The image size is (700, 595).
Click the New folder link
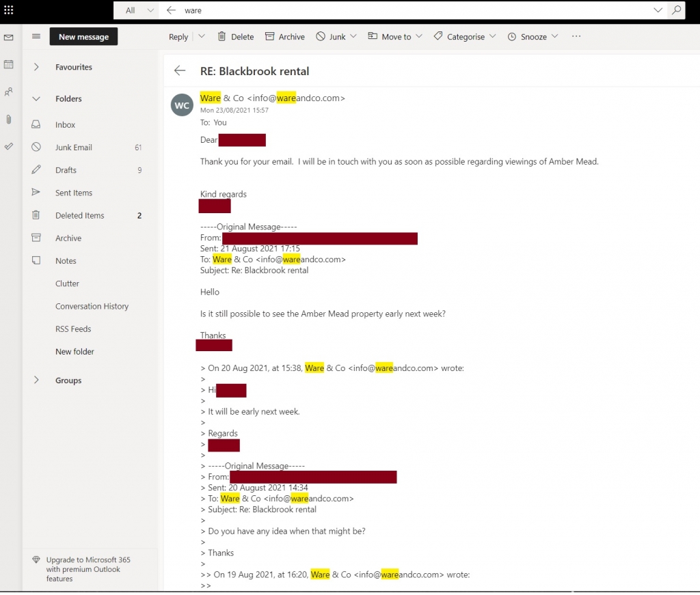coord(75,352)
